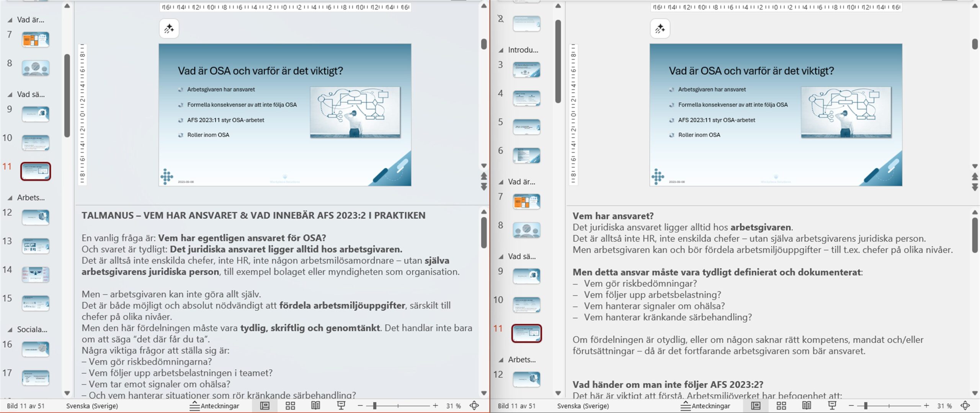Open Reading view in left window status bar
980x413 pixels.
[315, 406]
